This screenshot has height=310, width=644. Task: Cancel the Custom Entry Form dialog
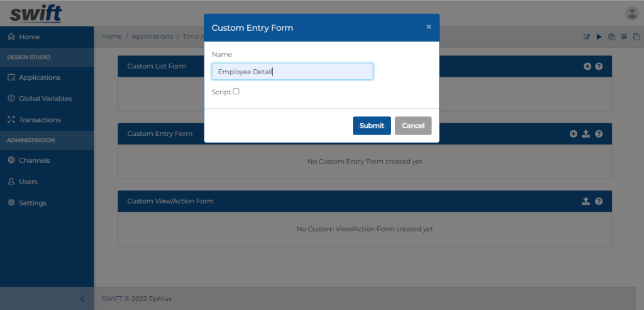[413, 126]
